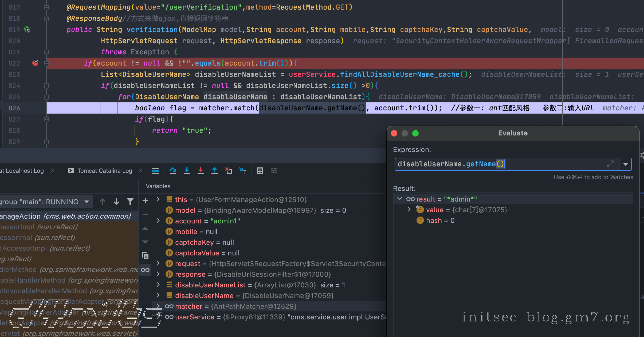The height and width of the screenshot is (337, 644).
Task: Click the Step Over debugger icon
Action: pos(173,171)
